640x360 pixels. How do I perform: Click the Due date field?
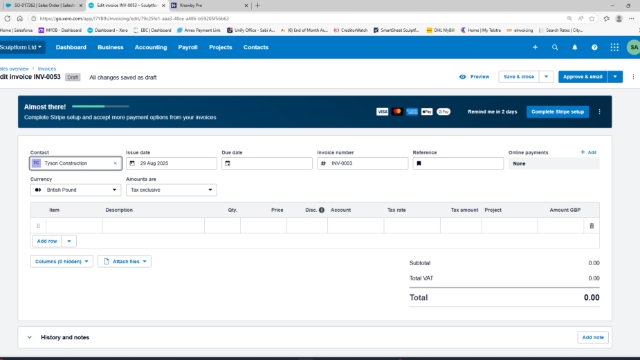click(267, 163)
